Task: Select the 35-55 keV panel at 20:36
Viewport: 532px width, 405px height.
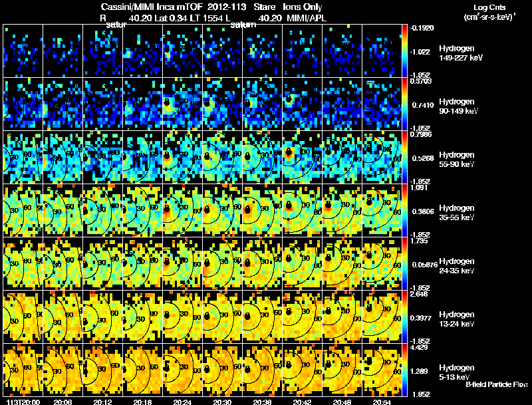Action: (x=262, y=210)
